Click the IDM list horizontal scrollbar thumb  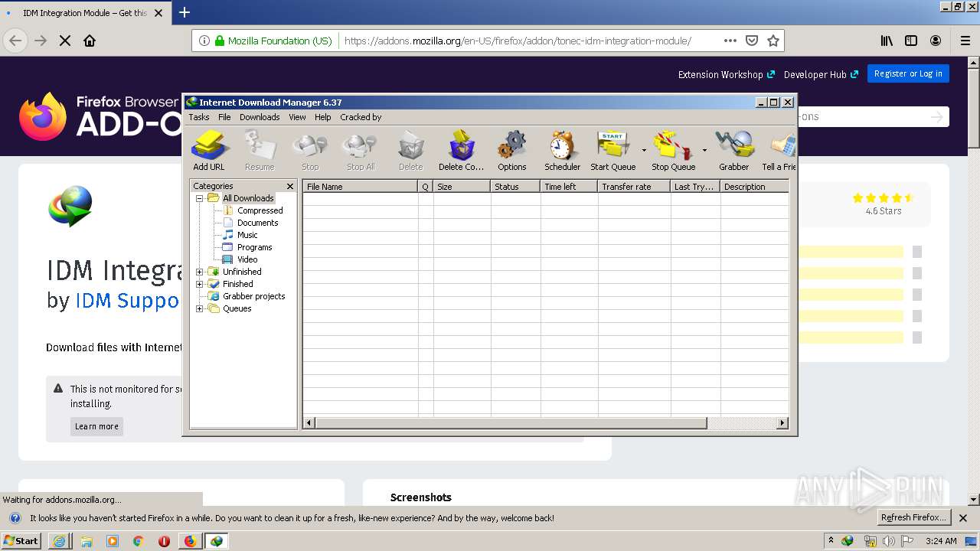point(511,423)
